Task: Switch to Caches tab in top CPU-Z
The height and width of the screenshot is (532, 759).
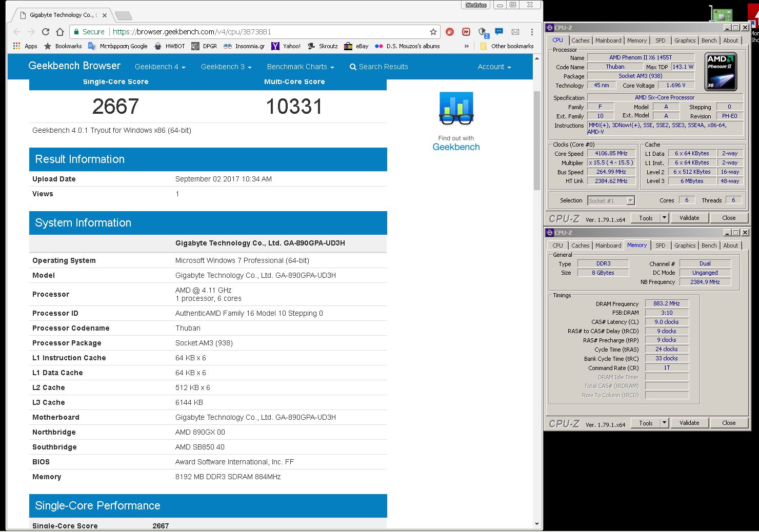Action: (x=581, y=40)
